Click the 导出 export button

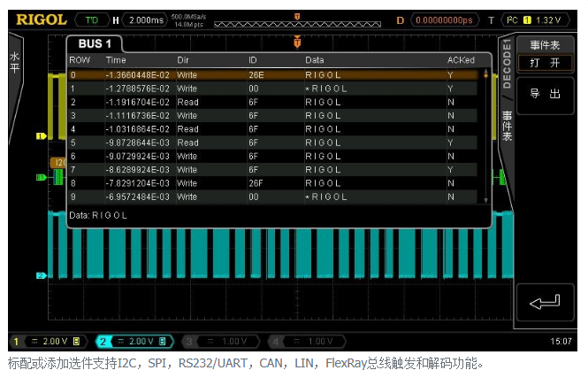(x=546, y=96)
